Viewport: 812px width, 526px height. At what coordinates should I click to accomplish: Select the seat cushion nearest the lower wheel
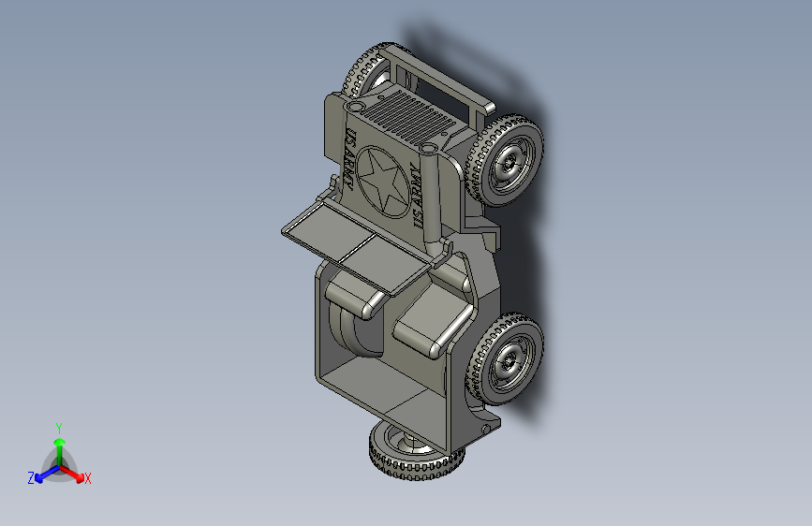434,322
